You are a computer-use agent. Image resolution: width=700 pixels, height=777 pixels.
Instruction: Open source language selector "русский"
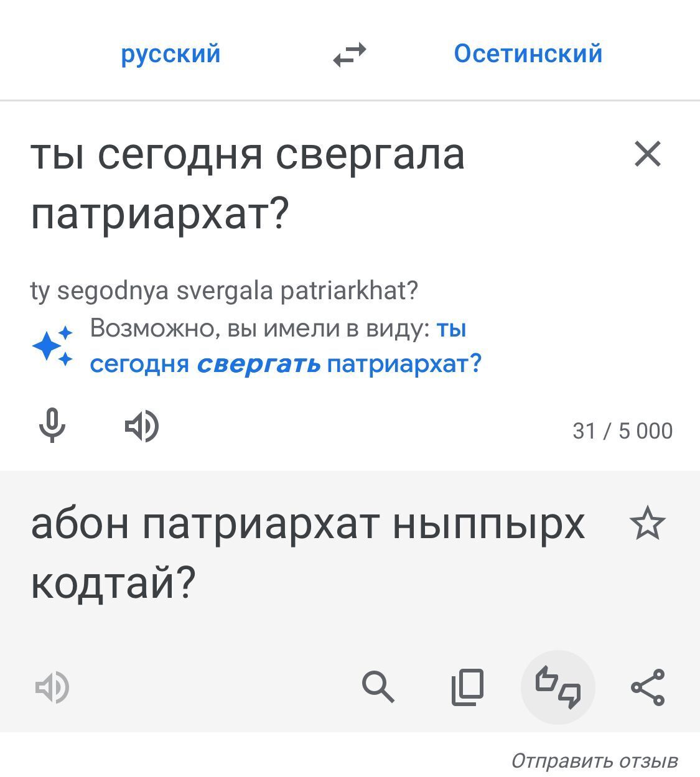point(170,54)
